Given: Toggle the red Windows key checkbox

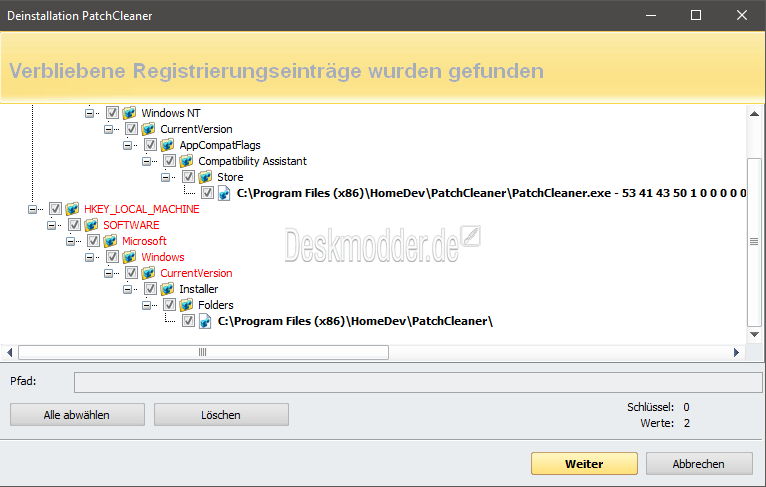Looking at the screenshot, I should pos(112,257).
